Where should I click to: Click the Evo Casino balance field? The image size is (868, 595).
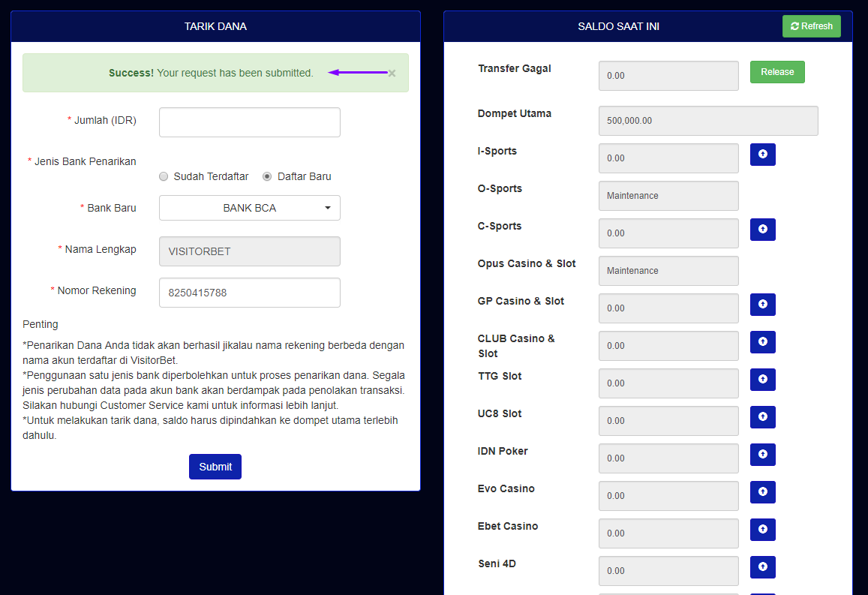tap(668, 495)
